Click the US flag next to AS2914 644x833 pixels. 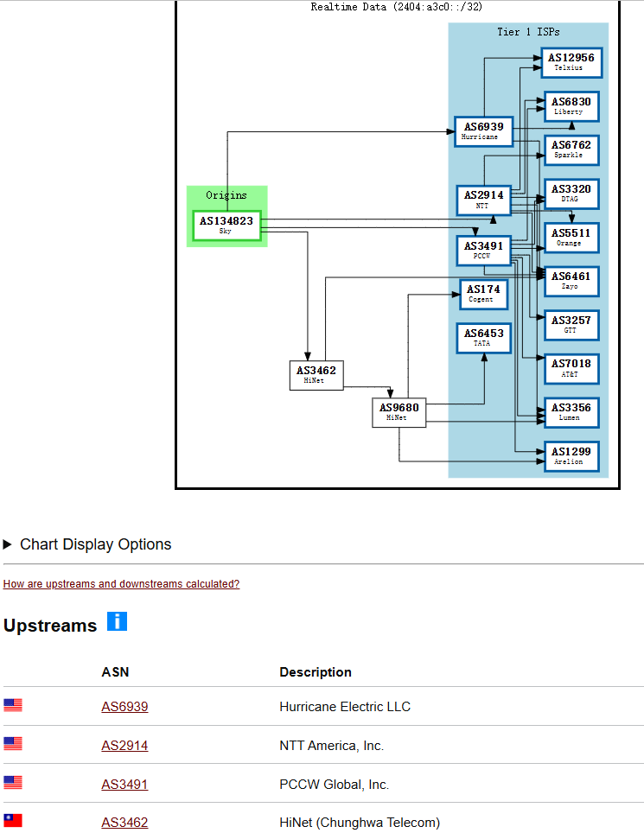13,743
